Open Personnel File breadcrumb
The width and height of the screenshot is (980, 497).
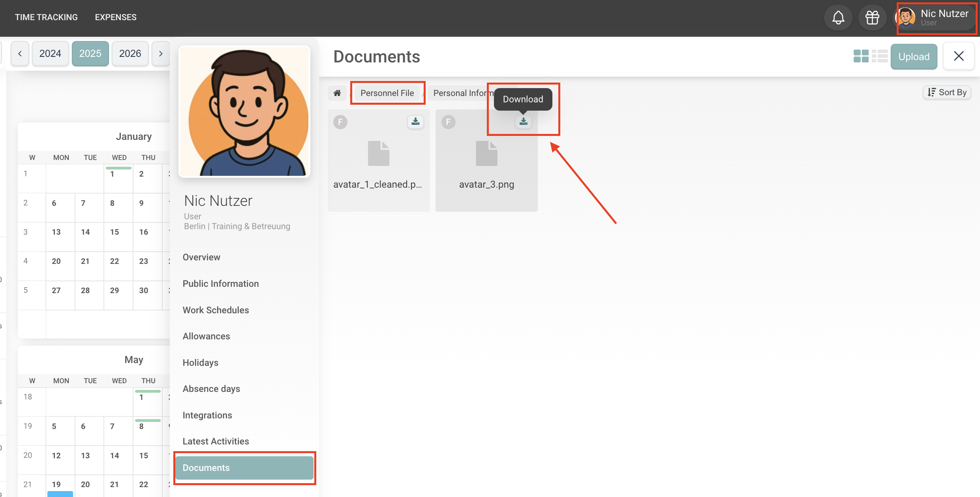coord(387,93)
